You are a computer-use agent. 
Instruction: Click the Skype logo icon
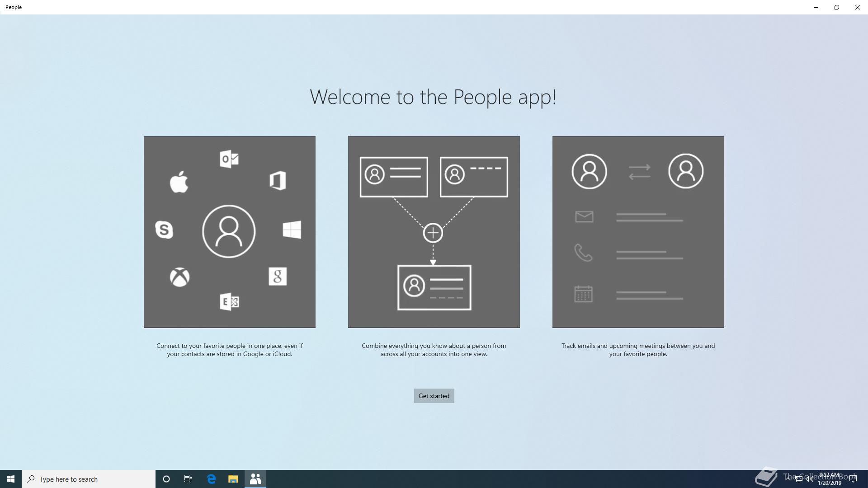click(x=164, y=230)
